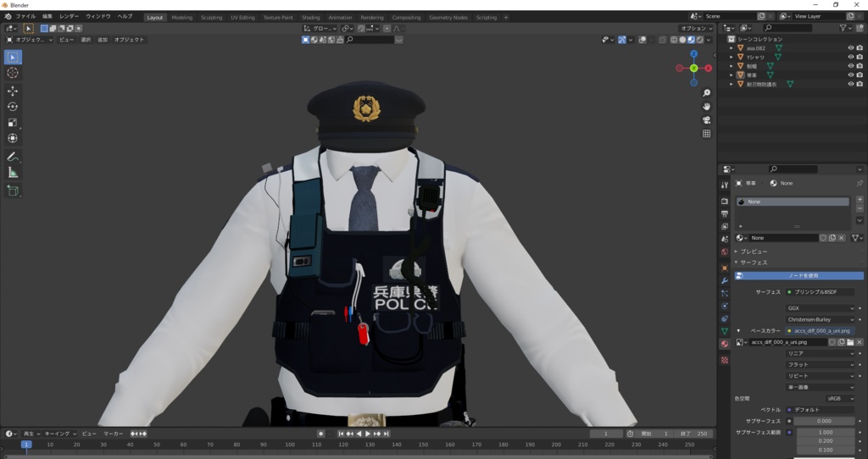868x459 pixels.
Task: Switch to Material Preview shading mode
Action: click(x=691, y=40)
